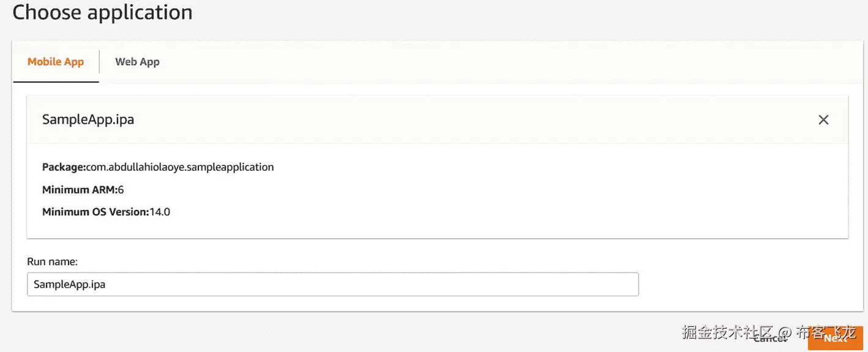Click the Minimum ARM value 6

pos(121,190)
